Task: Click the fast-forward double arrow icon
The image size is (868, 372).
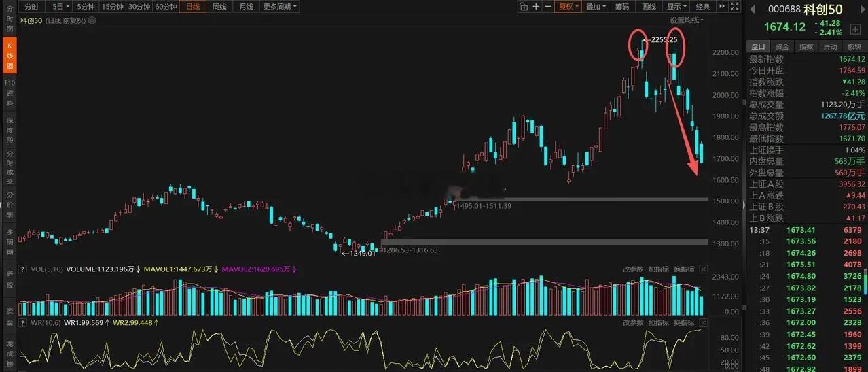Action: (722, 6)
